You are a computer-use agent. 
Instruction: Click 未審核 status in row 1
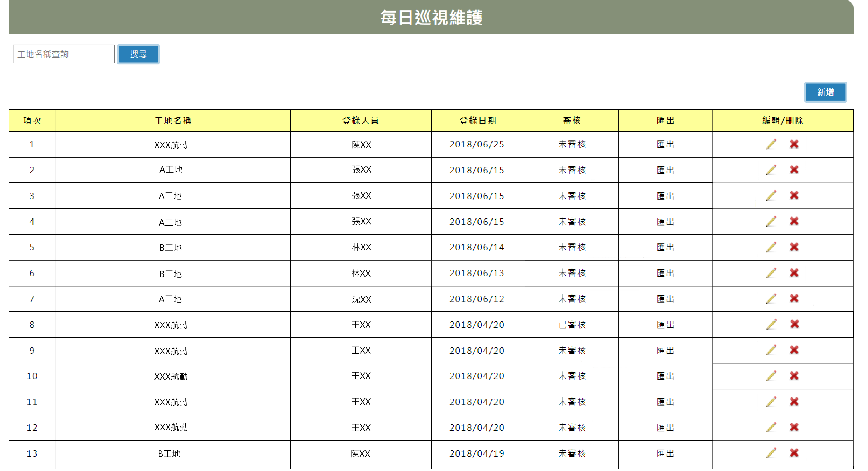[x=572, y=144]
